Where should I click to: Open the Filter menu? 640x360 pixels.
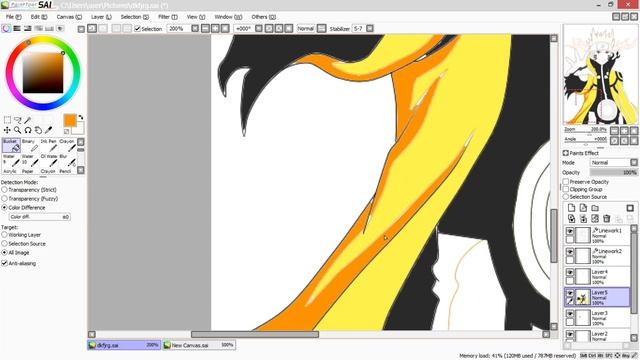(x=168, y=17)
